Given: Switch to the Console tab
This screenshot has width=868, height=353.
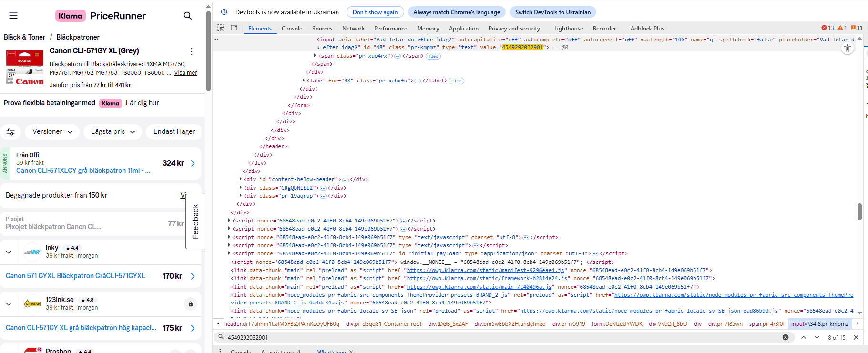Looking at the screenshot, I should point(292,29).
